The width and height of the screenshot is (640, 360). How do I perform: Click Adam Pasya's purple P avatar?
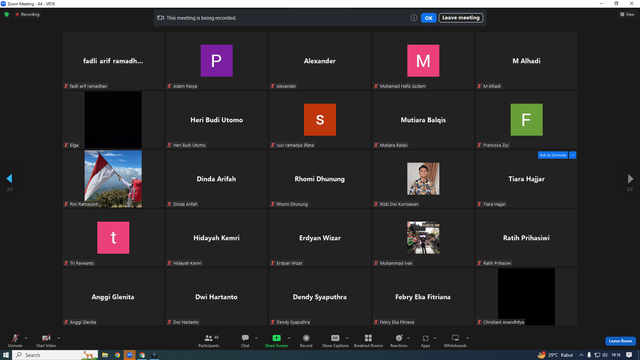point(217,61)
